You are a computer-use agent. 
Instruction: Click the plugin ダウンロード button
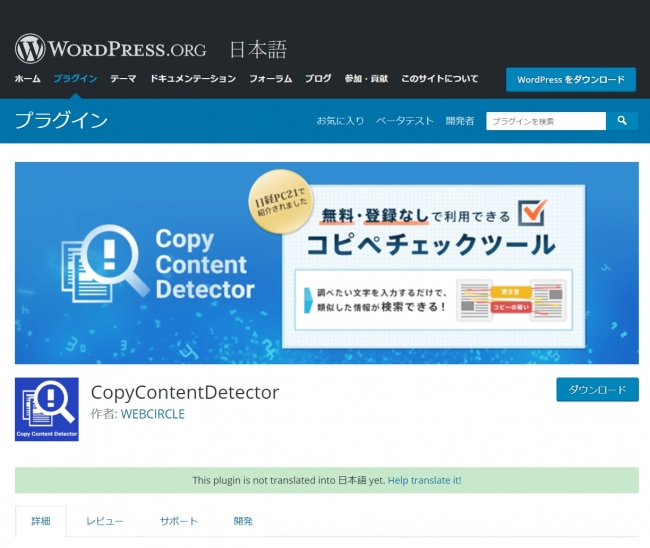pyautogui.click(x=597, y=389)
